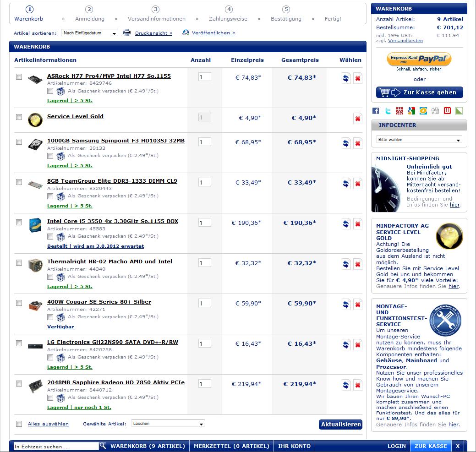Click the gift box icon under ASRock H77
The width and height of the screenshot is (476, 452).
pos(61,91)
